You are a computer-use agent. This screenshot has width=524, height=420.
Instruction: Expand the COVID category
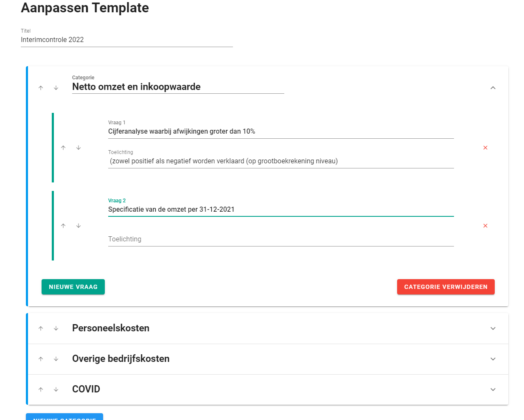[x=493, y=389]
